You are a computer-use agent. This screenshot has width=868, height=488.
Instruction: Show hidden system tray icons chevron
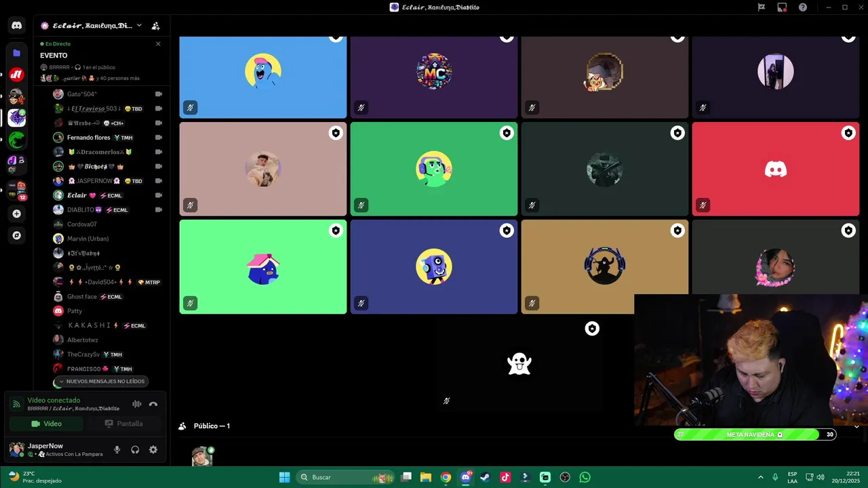[x=760, y=477]
